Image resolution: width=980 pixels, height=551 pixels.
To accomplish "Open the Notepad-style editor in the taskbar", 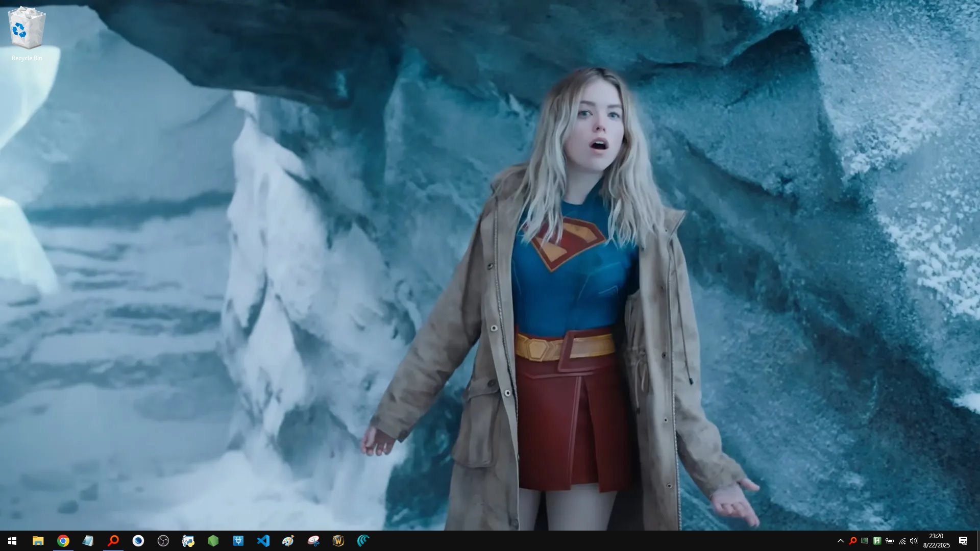I will point(88,541).
